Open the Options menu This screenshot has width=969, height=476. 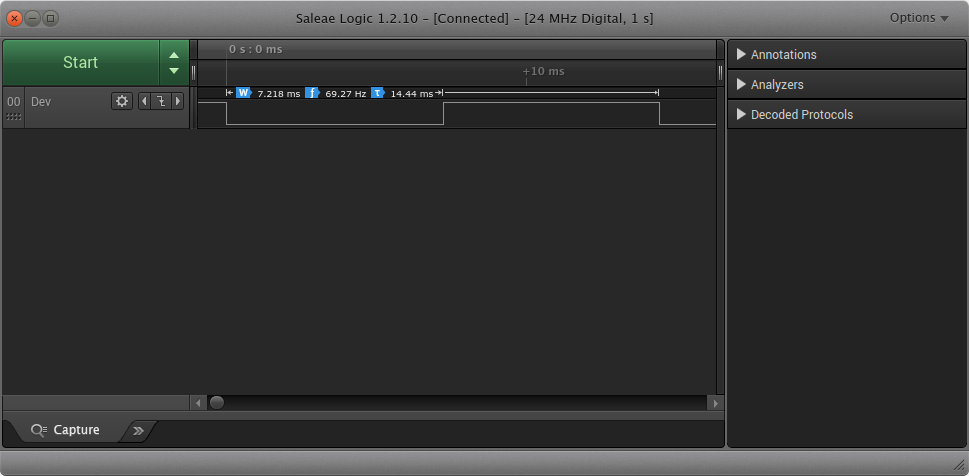(x=919, y=18)
